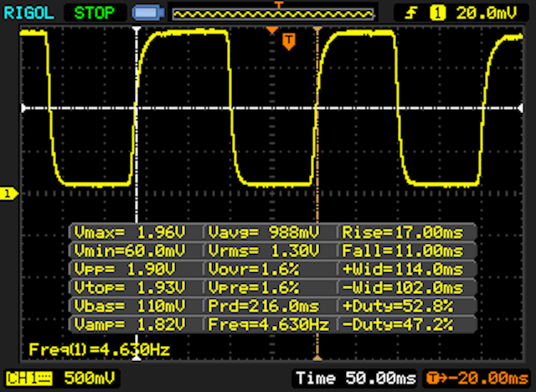This screenshot has height=392, width=536.
Task: Click the Vpp= 1.90V measurement
Action: (x=125, y=270)
